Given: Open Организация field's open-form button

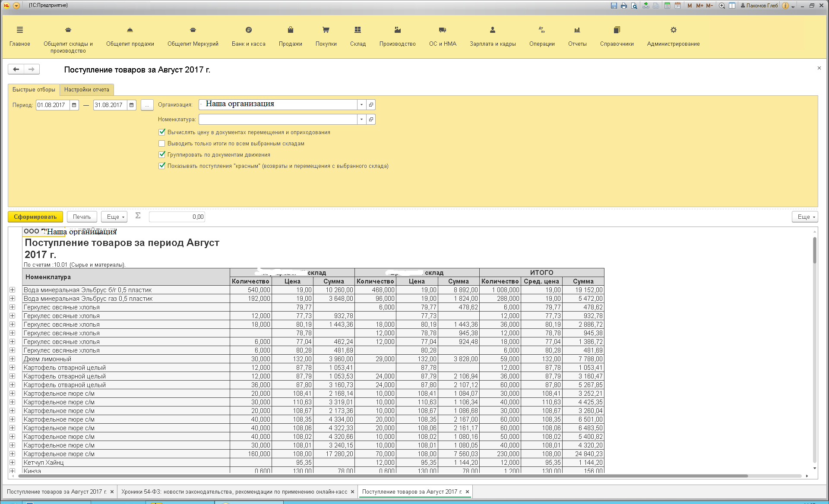Looking at the screenshot, I should tap(371, 104).
